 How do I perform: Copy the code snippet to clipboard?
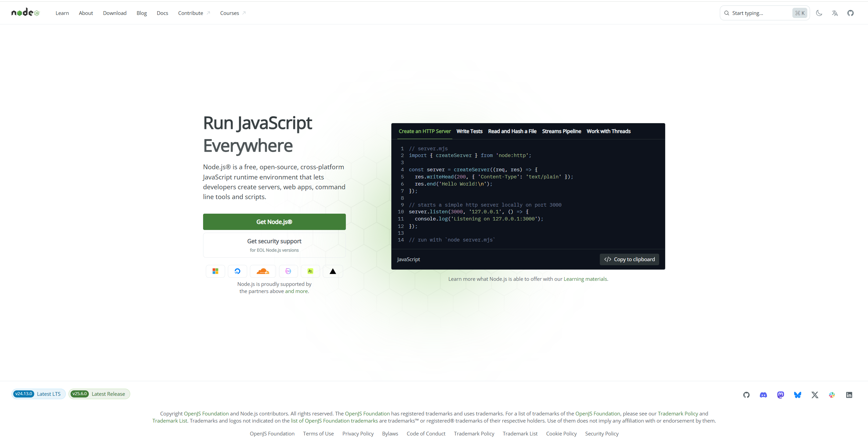coord(629,259)
